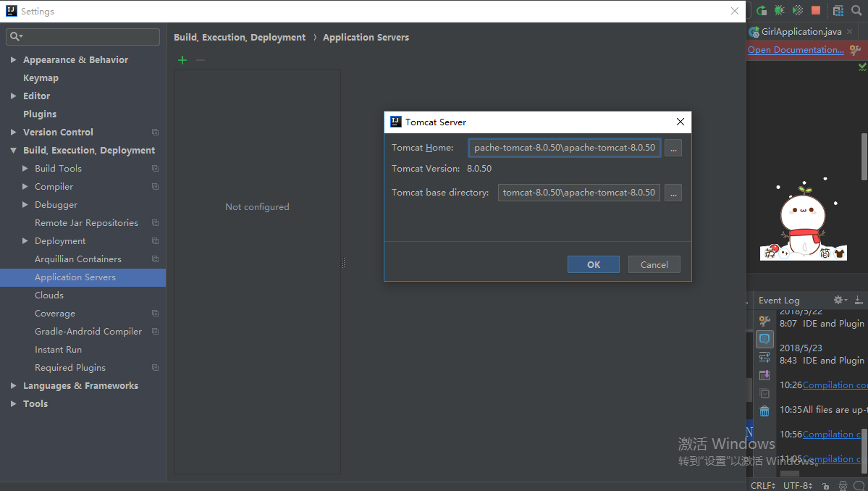Click project-level icon beside Build Tools
This screenshot has height=491, width=868.
[x=155, y=168]
